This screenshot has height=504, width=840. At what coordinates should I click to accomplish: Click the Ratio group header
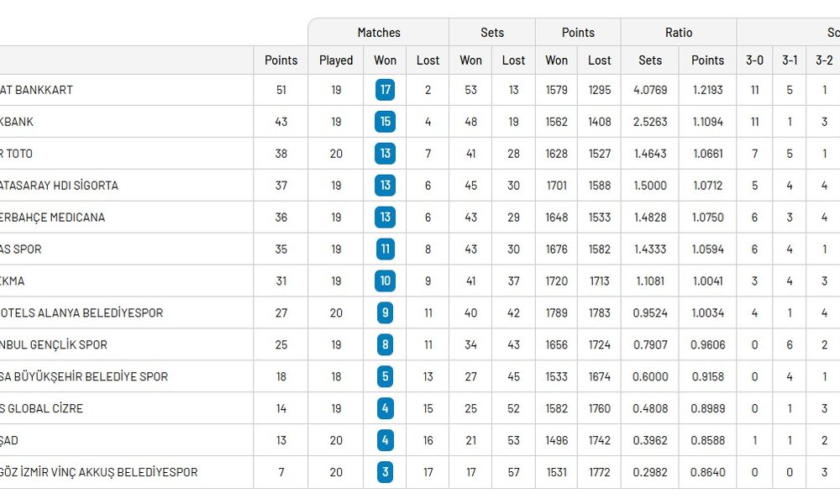pos(679,33)
